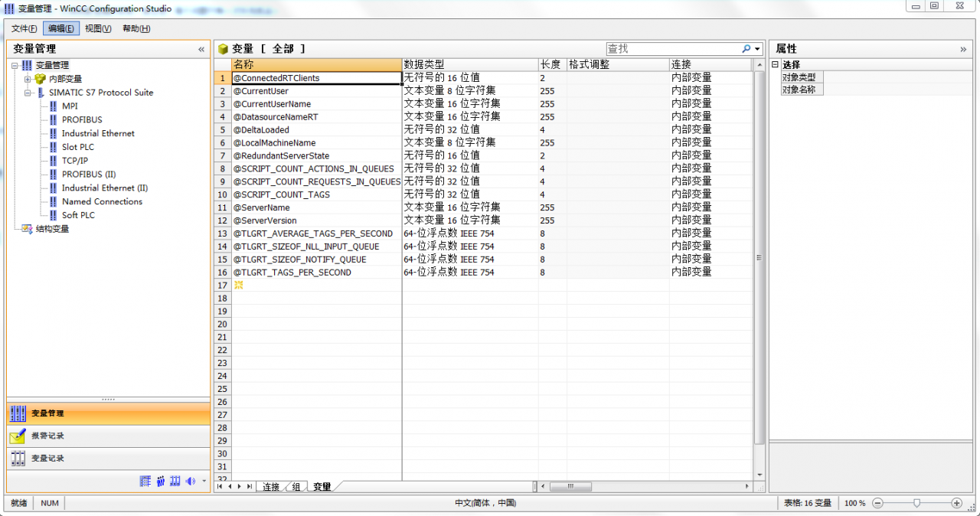Collapse the 变量管理 navigation panel chevrons
This screenshot has height=516, width=980.
click(x=201, y=49)
